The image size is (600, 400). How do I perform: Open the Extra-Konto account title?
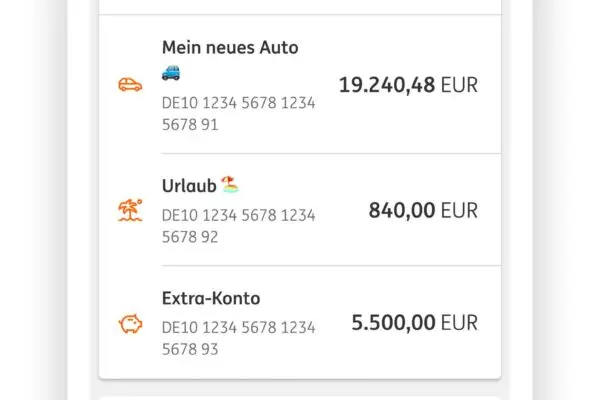211,298
